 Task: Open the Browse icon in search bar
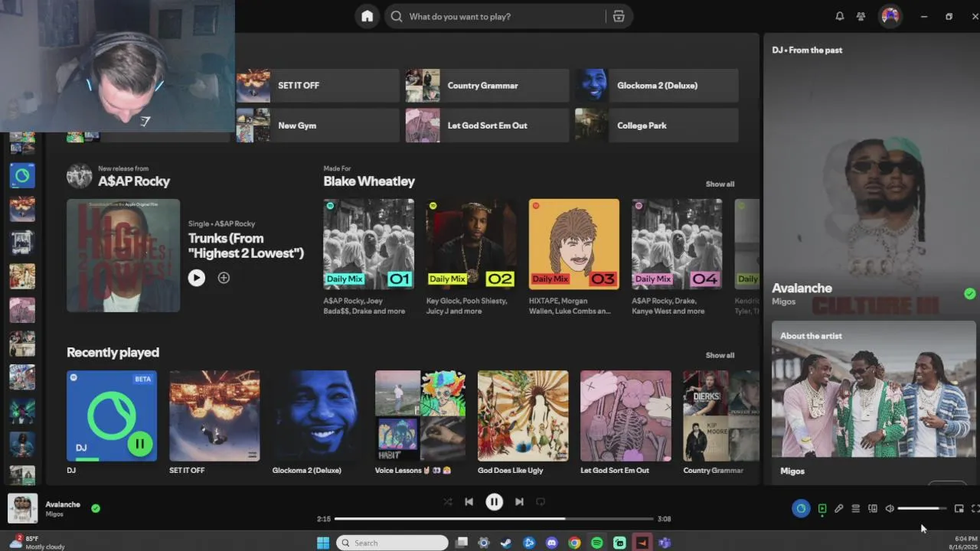[x=619, y=16]
